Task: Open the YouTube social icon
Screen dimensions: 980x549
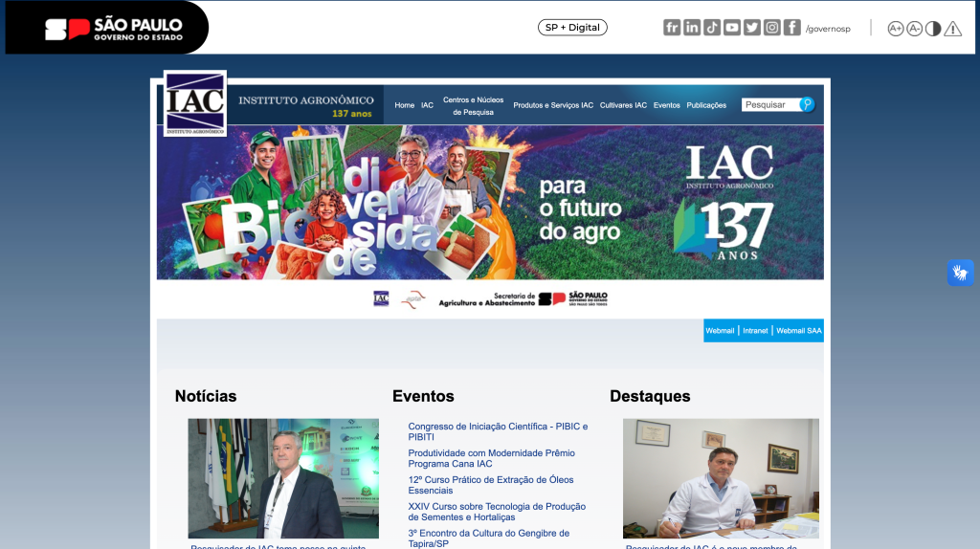Action: point(731,28)
